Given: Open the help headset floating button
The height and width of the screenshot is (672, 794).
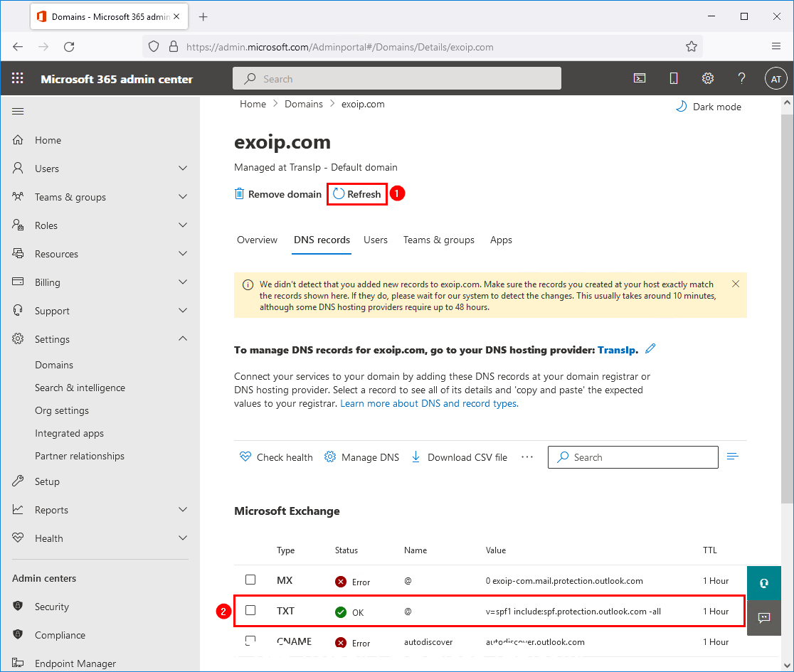Looking at the screenshot, I should 763,583.
